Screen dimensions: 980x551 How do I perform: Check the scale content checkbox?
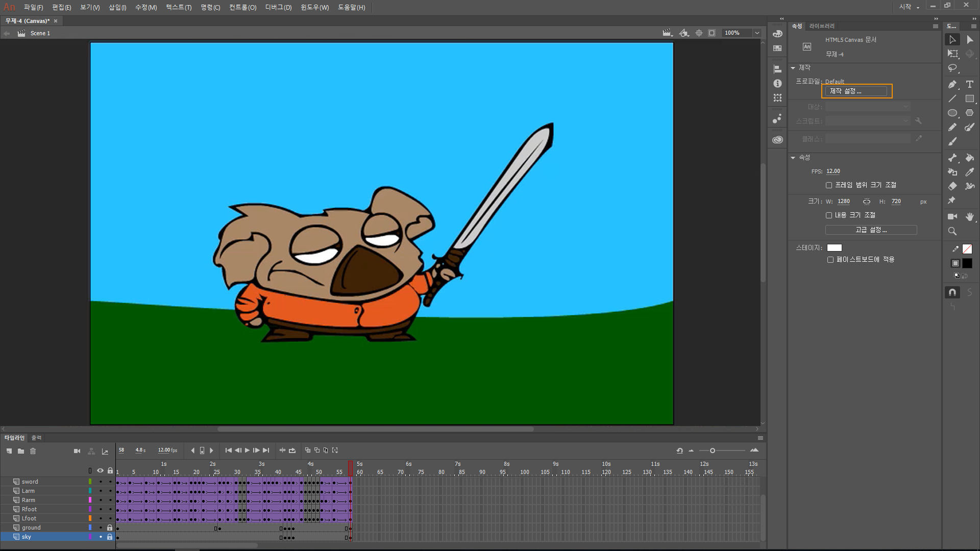829,215
